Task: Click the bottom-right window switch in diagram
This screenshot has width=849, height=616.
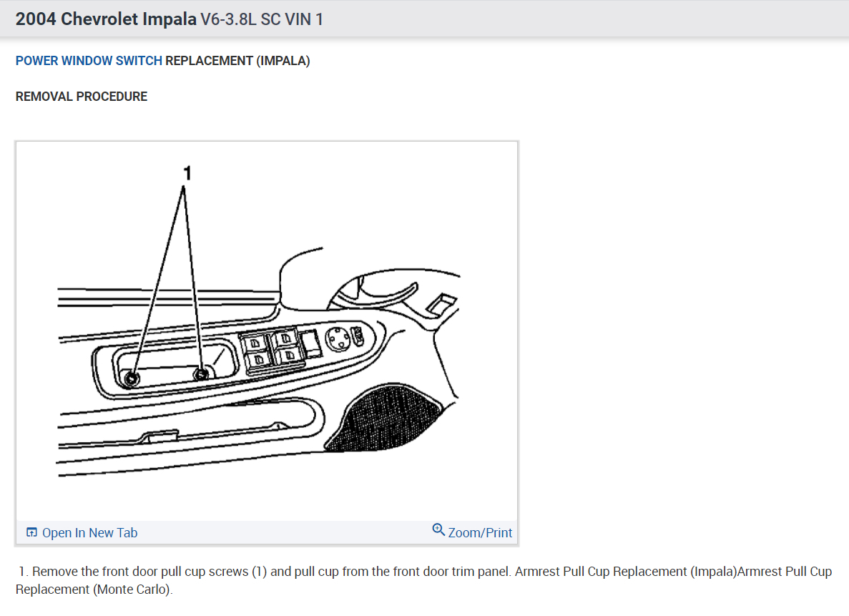Action: click(290, 356)
